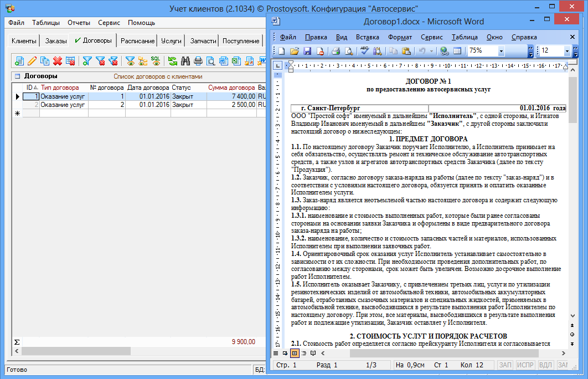Toggle the ИСПР track changes indicator
This screenshot has width=588, height=379.
[x=525, y=365]
